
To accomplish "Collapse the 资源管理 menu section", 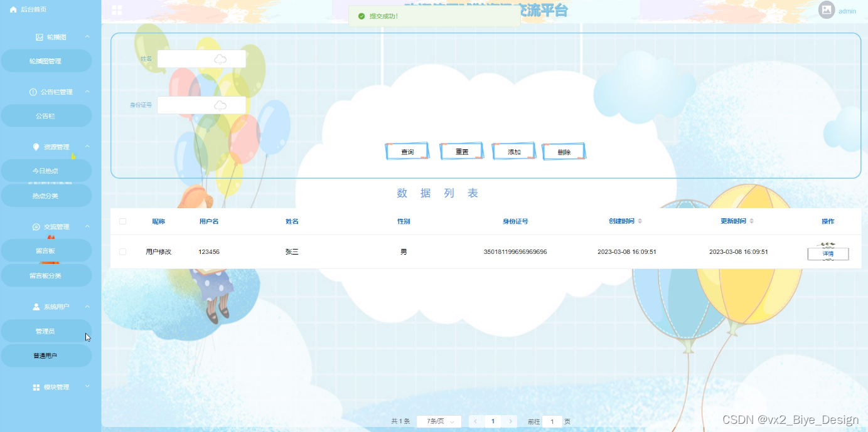I will 87,146.
